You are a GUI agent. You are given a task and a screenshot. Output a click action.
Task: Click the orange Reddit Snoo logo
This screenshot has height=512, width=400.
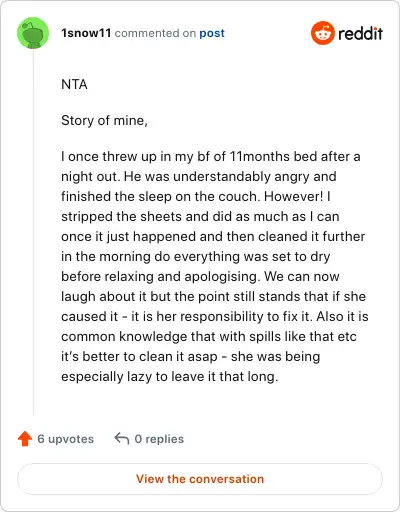323,33
